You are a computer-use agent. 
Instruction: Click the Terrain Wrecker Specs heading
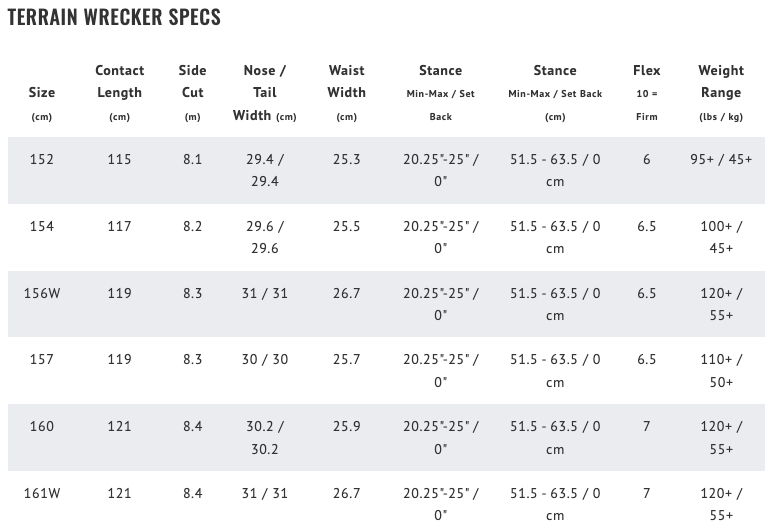tap(114, 17)
